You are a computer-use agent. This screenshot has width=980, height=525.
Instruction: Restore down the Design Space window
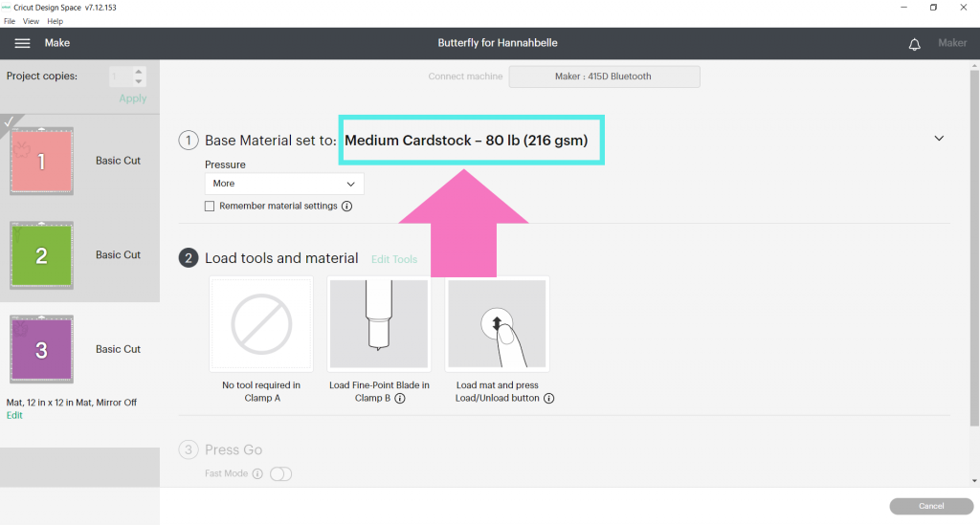(x=933, y=8)
